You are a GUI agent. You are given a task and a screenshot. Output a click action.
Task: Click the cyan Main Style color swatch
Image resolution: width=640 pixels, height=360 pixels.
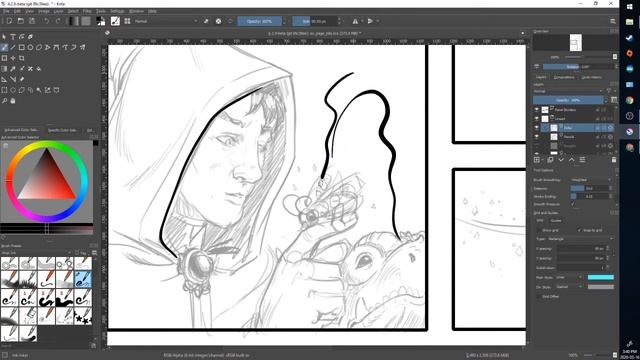pos(600,277)
